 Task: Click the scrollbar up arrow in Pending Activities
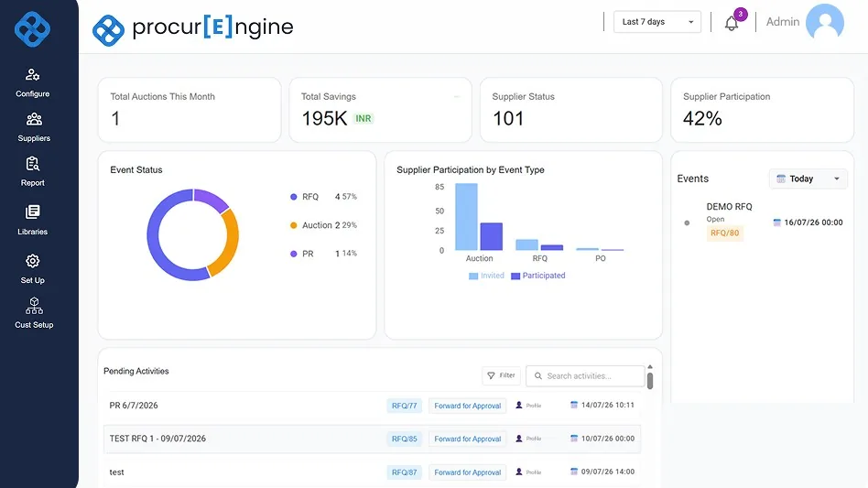(650, 367)
